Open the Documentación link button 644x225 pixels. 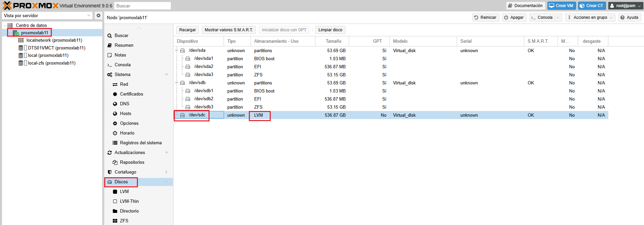pos(526,6)
